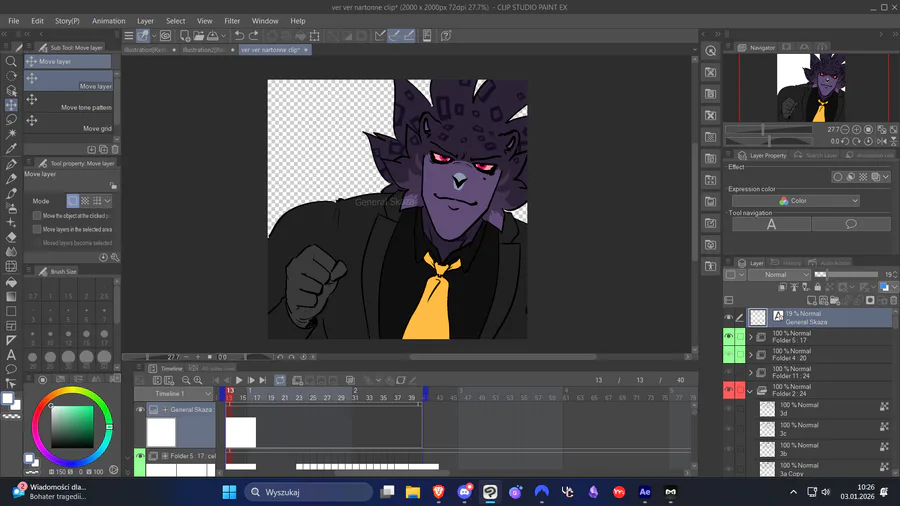Image resolution: width=900 pixels, height=506 pixels.
Task: Click new animation cel icon in timeline
Action: pos(297,380)
